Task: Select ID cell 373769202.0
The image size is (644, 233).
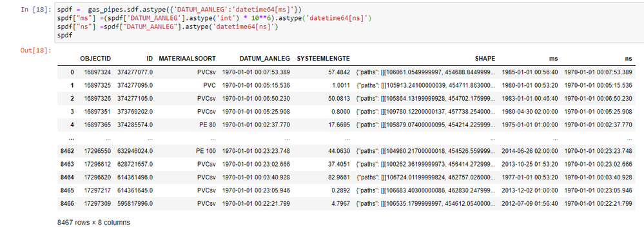Action: (x=135, y=112)
